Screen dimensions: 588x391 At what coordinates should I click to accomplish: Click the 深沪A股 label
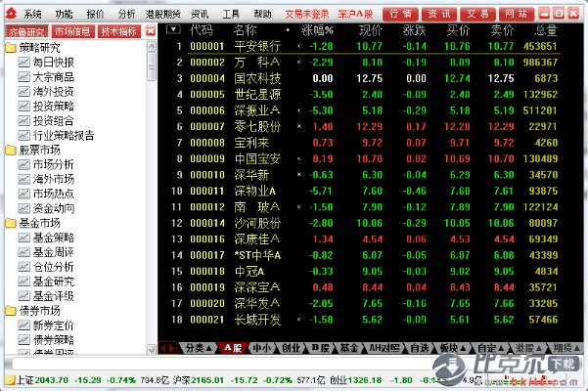tap(355, 15)
